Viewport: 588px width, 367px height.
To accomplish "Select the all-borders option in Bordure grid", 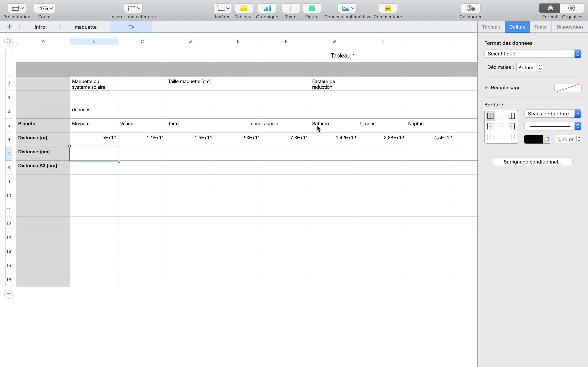I will [511, 116].
